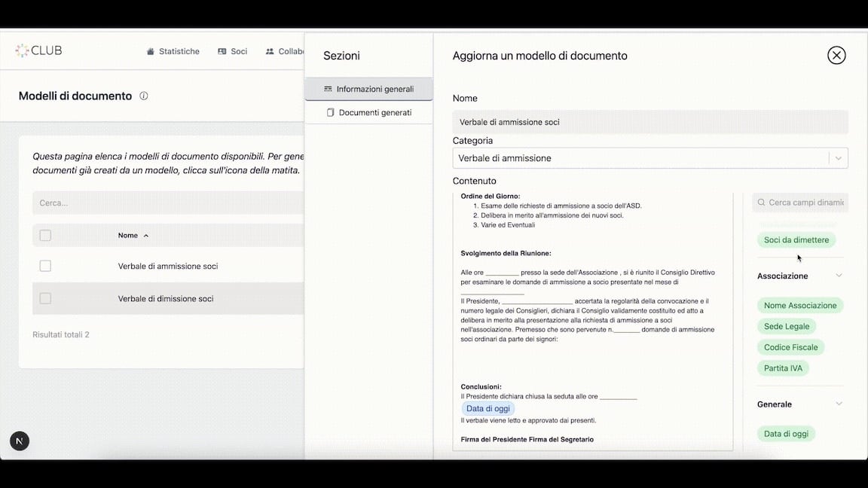Collapse the Associazione section

(839, 276)
